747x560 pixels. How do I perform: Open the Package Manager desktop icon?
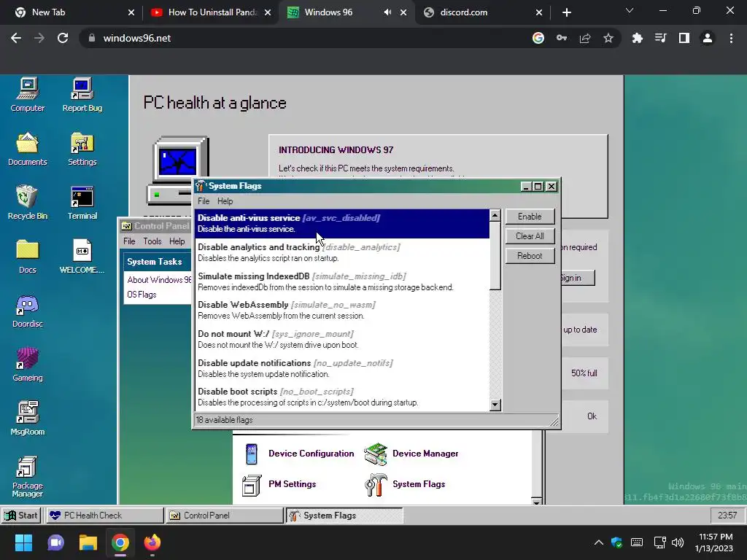click(28, 476)
